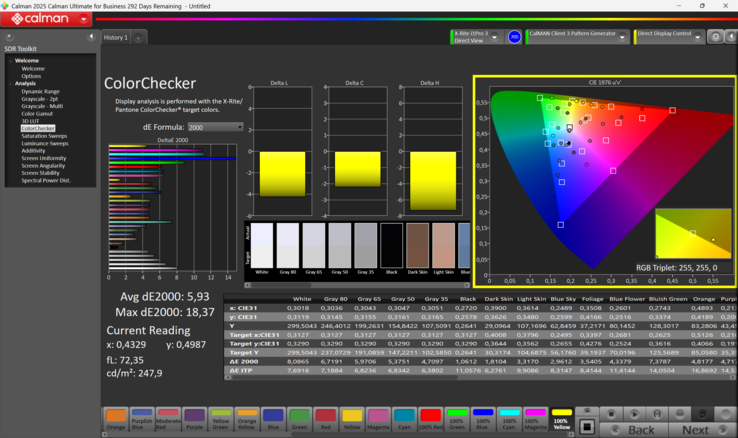The width and height of the screenshot is (738, 438).
Task: Select the 100% Green patch button
Action: click(x=457, y=419)
